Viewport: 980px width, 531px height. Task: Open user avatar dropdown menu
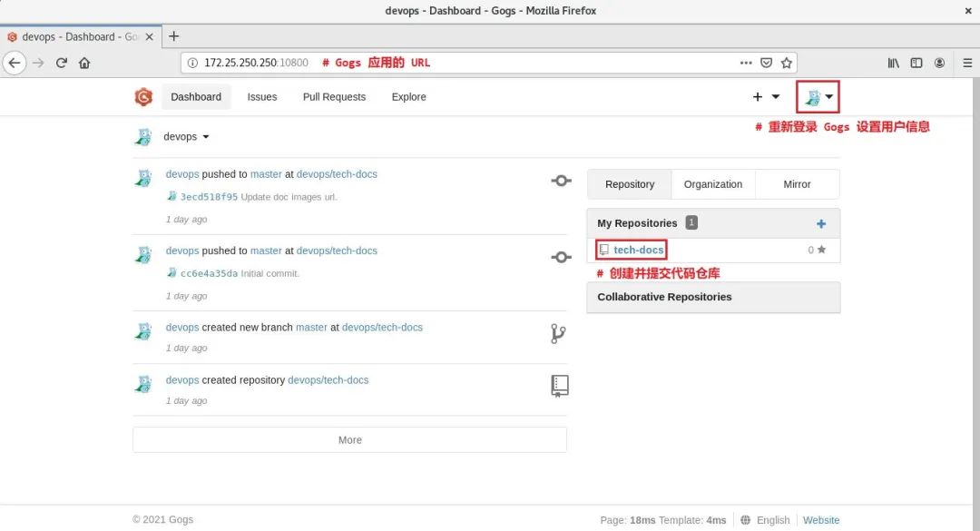[x=818, y=97]
